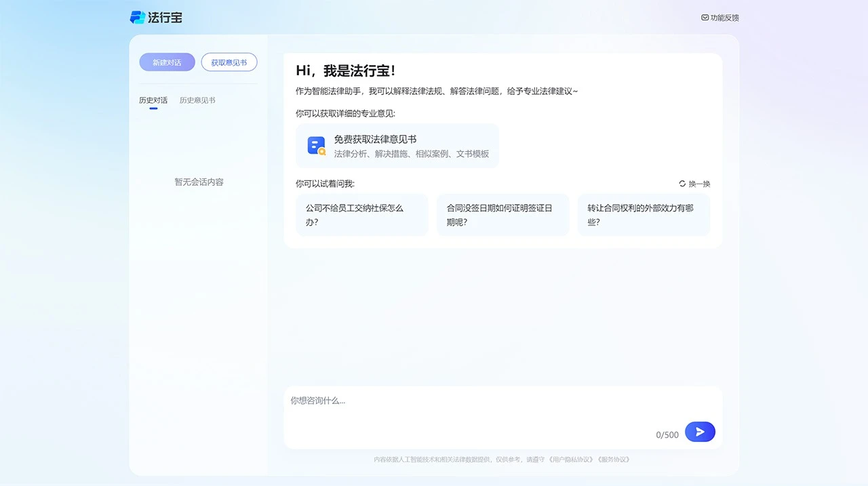Click the 获取意见书 button

click(x=229, y=62)
